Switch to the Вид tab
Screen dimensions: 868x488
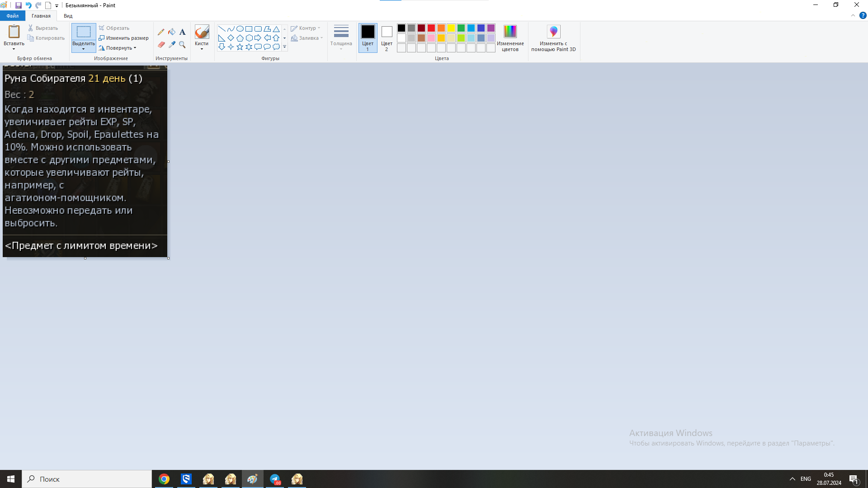tap(68, 16)
